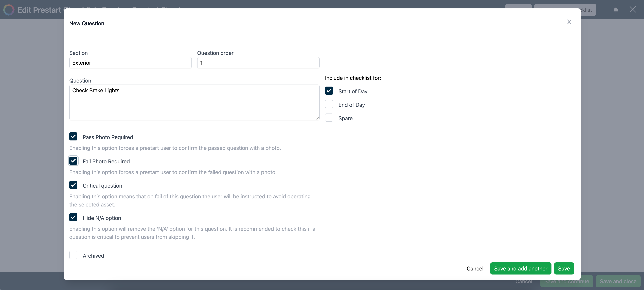Close the New Question dialog
Image resolution: width=644 pixels, height=290 pixels.
pyautogui.click(x=569, y=22)
